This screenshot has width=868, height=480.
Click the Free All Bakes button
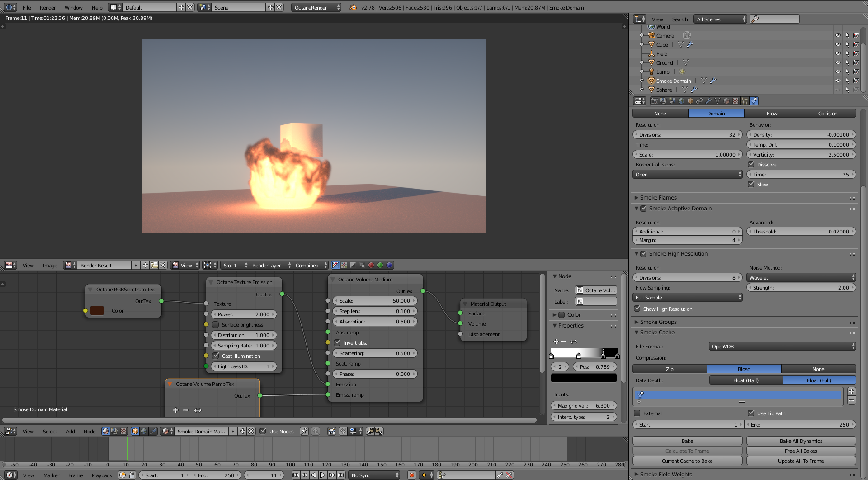click(801, 451)
